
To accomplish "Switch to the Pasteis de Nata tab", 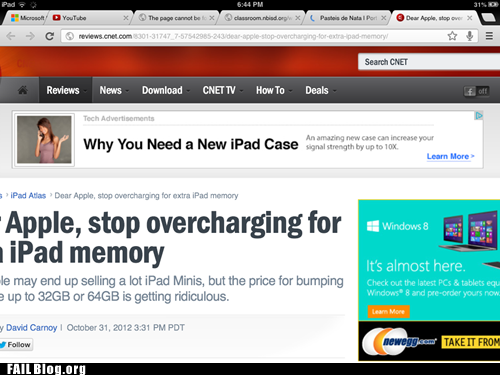I will click(x=347, y=18).
